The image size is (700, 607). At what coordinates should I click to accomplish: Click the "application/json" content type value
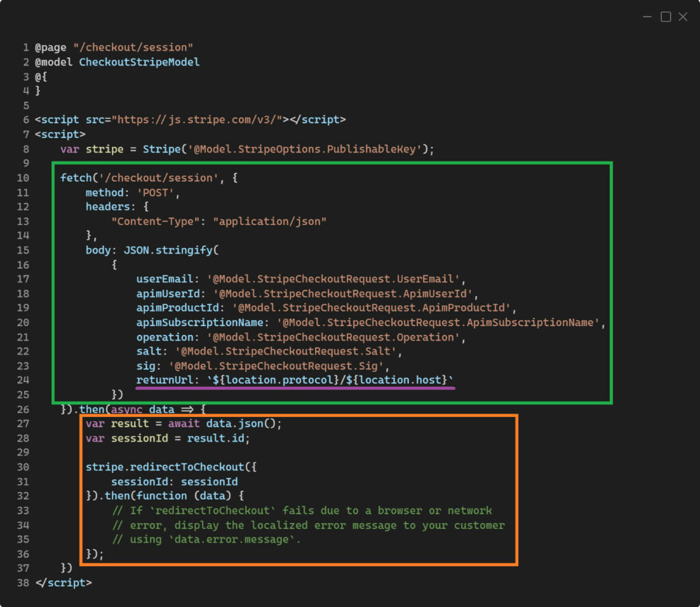(x=269, y=221)
